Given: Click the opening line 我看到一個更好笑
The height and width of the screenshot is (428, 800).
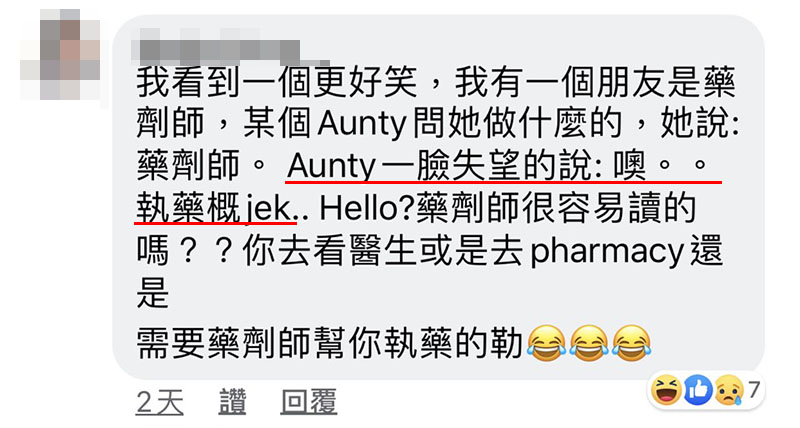Looking at the screenshot, I should (x=277, y=82).
